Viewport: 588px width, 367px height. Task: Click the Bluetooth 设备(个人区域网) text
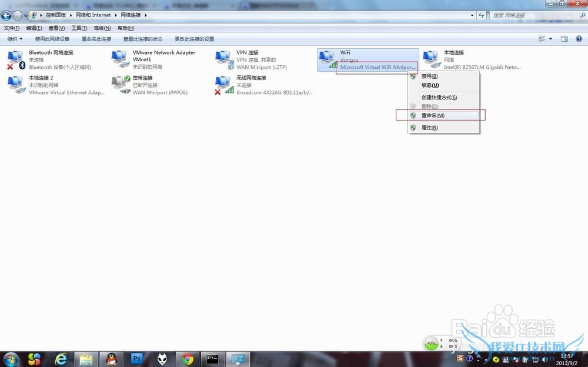[x=60, y=67]
